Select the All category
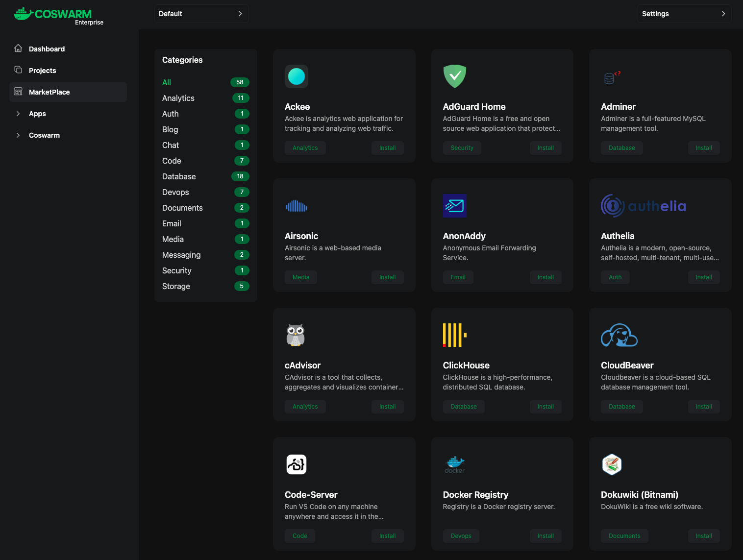The image size is (743, 560). click(206, 82)
